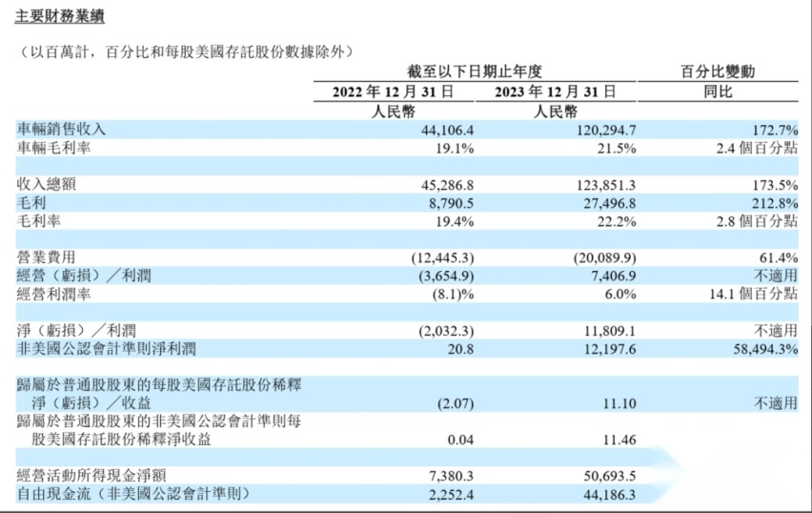Click the change value 61.4%
This screenshot has height=513, width=812.
[779, 258]
